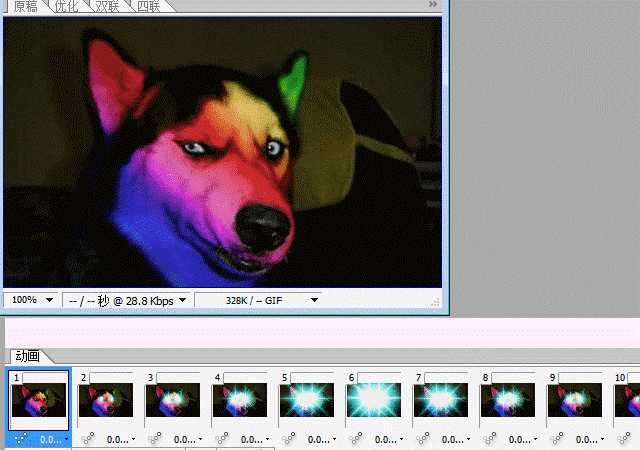
Task: Open frame 9 delay time dropdown
Action: (x=589, y=440)
